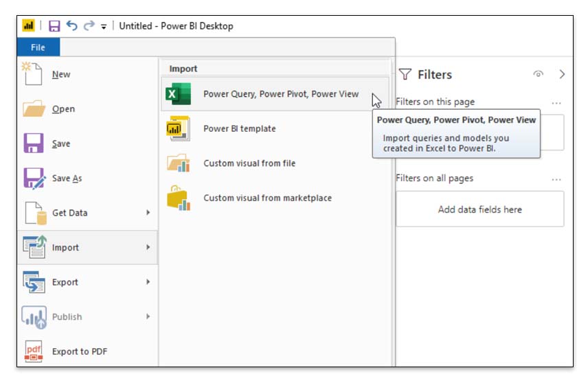Screen dimensions: 588x381
Task: Click the Redo arrow in title bar
Action: [x=89, y=25]
